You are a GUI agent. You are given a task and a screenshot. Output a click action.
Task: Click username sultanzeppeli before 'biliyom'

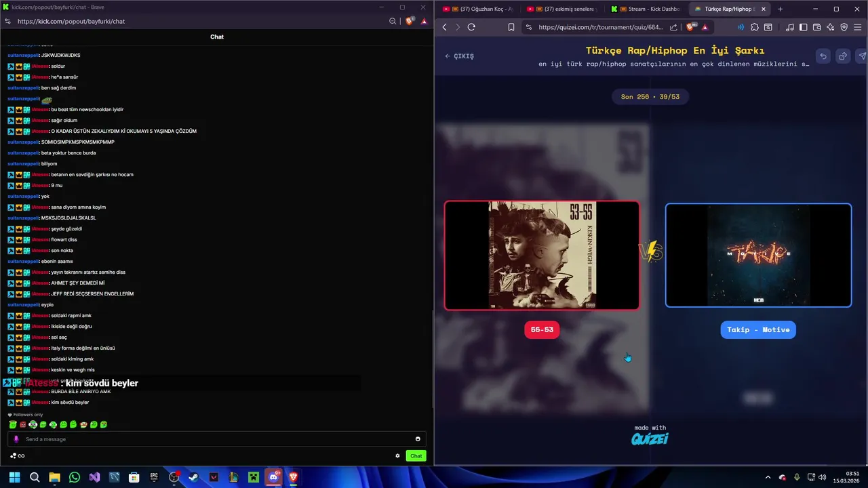[x=23, y=163]
